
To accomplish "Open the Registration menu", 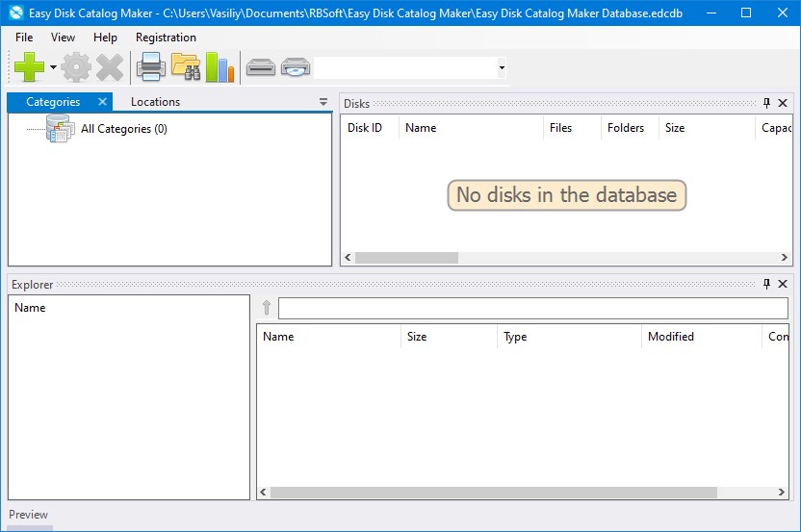I will [x=166, y=38].
